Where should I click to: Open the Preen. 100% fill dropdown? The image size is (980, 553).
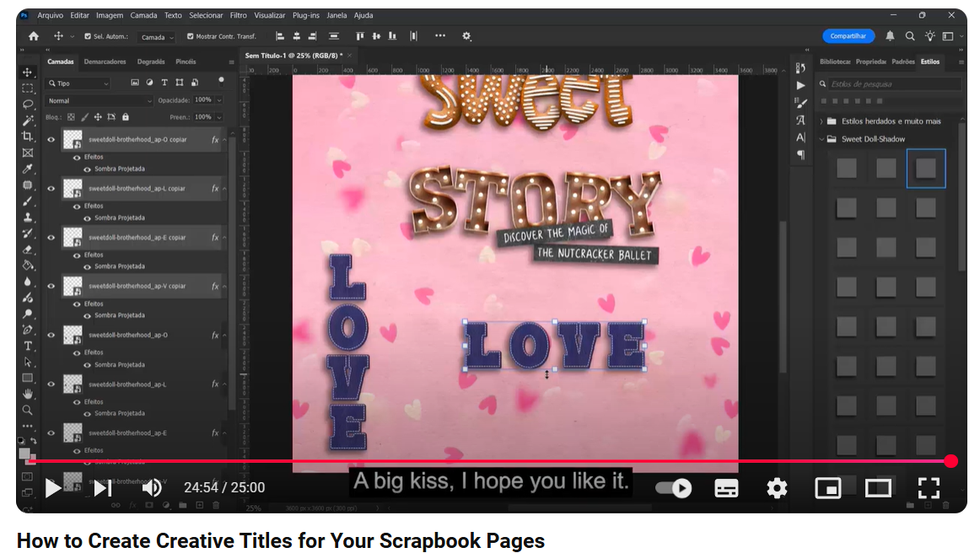coord(219,117)
